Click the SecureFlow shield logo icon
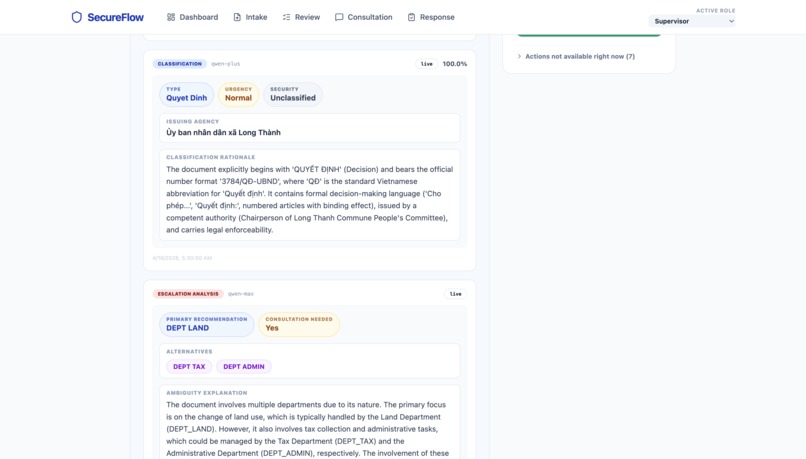 tap(77, 17)
